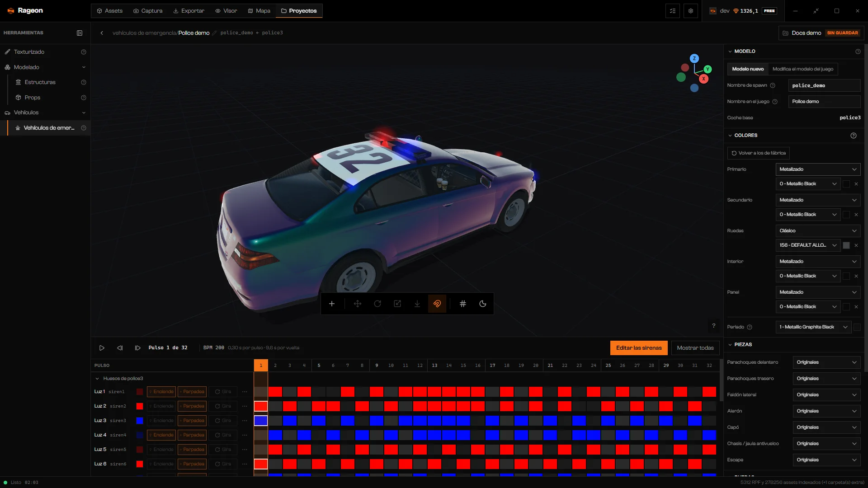The width and height of the screenshot is (868, 488).
Task: Toggle Gira for Luz 3 siren3
Action: [223, 421]
